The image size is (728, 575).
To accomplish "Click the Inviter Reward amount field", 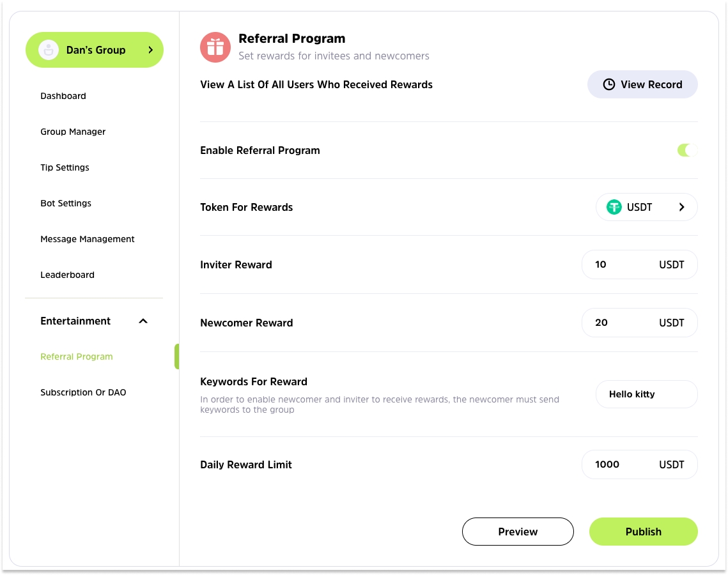I will click(639, 264).
